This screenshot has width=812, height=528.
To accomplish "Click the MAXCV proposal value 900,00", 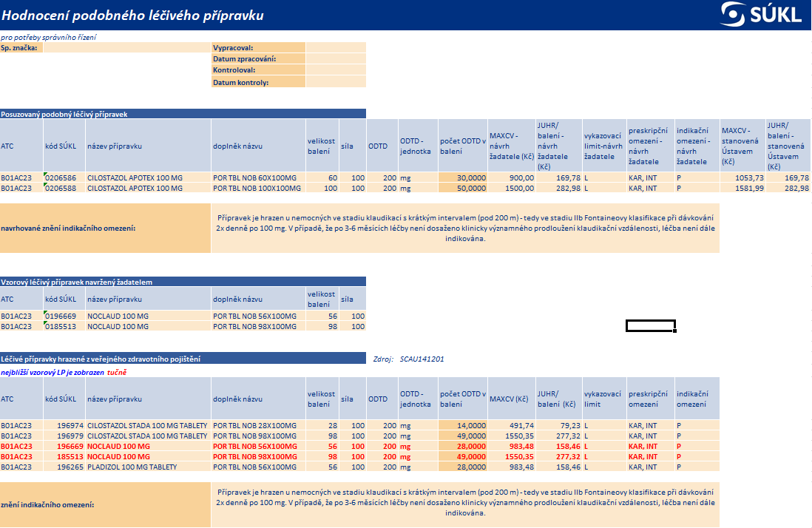I will pyautogui.click(x=512, y=177).
